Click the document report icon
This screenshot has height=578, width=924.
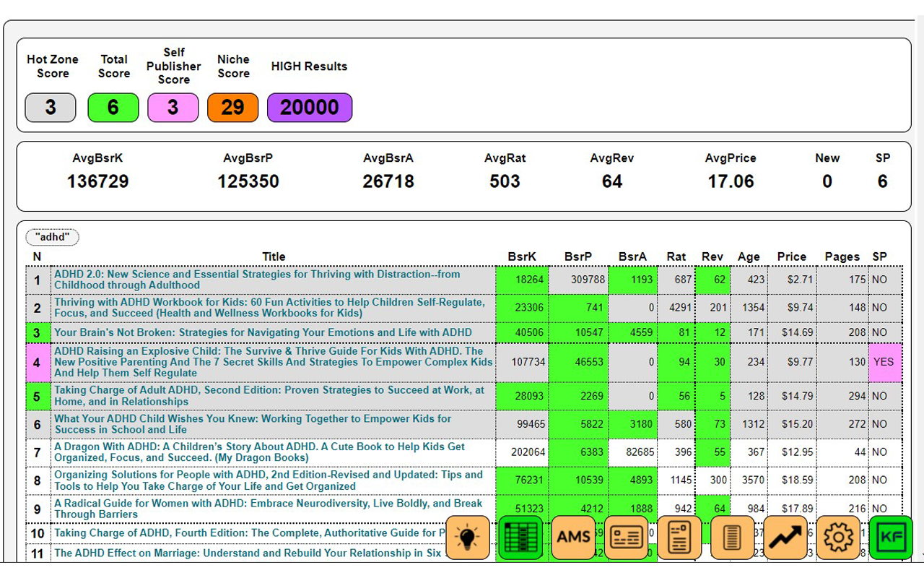(679, 537)
